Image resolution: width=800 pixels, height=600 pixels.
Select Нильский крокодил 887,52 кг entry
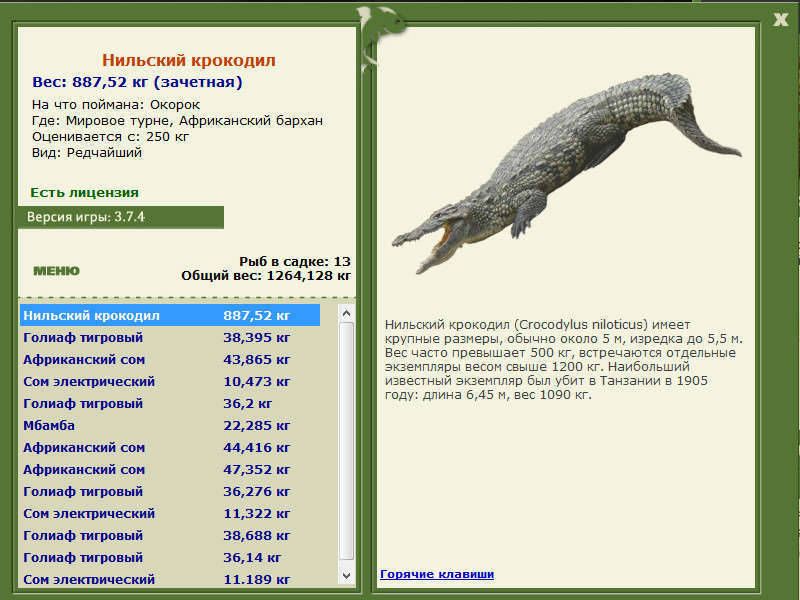pos(170,315)
